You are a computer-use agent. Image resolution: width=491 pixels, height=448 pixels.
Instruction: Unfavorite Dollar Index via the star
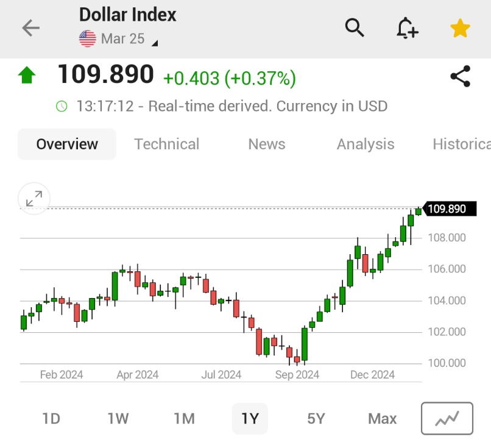(460, 27)
